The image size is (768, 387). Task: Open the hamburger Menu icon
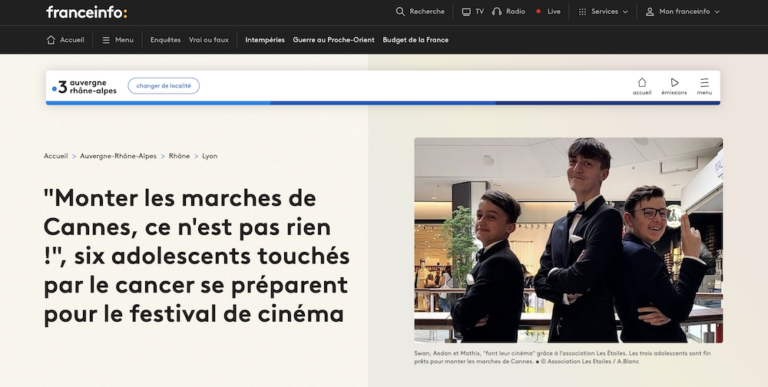[x=106, y=40]
